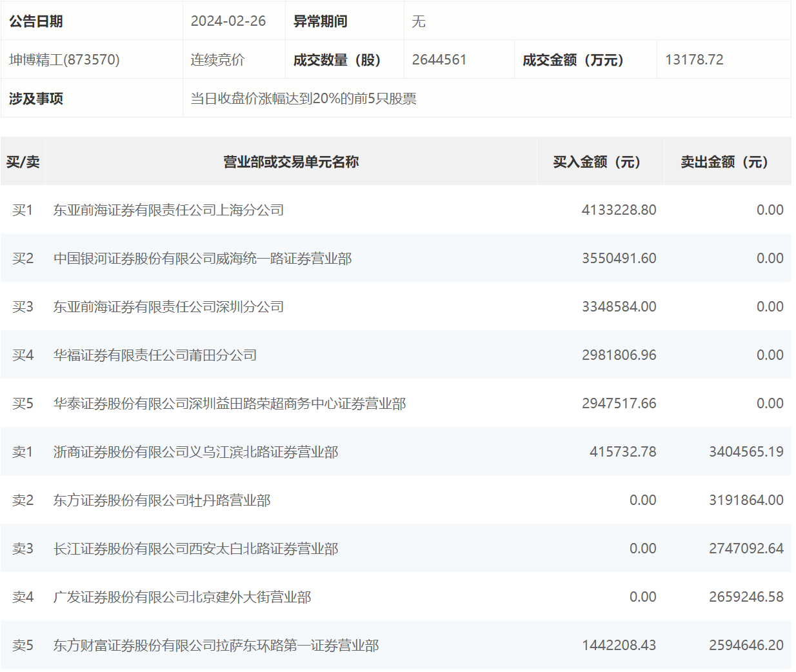This screenshot has width=796, height=672.
Task: Click the 当日收盘价涨幅达到20%的前5只股票 text
Action: pos(304,99)
